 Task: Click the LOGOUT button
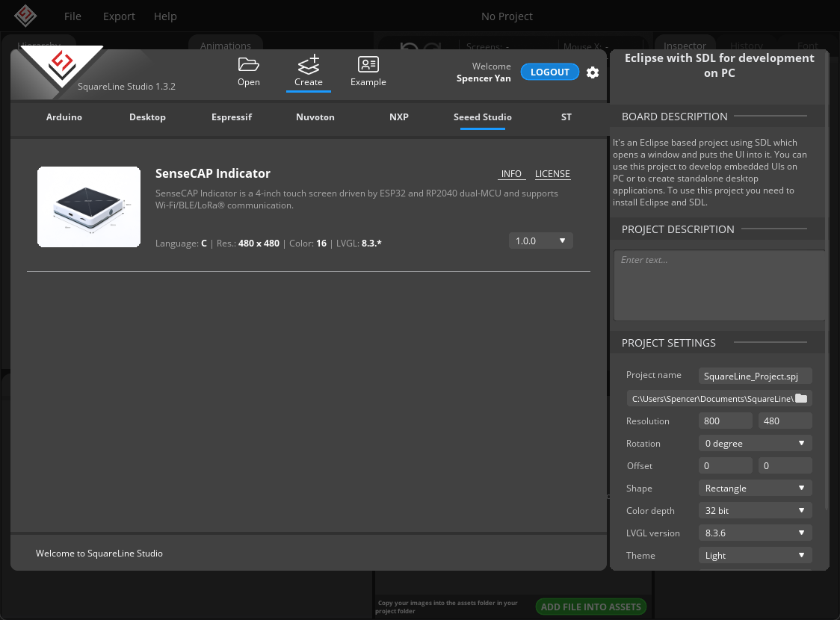(549, 72)
